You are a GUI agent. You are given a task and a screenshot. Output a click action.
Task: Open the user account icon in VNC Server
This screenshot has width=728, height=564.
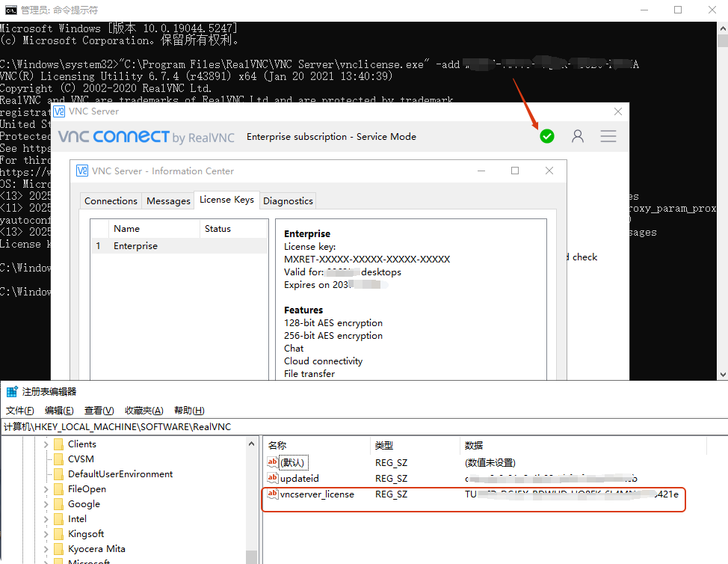[578, 136]
